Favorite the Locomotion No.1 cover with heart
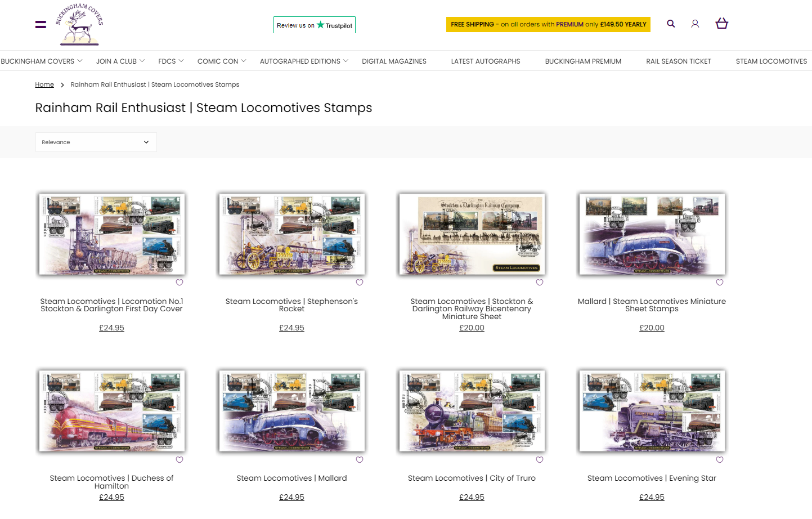 (180, 283)
